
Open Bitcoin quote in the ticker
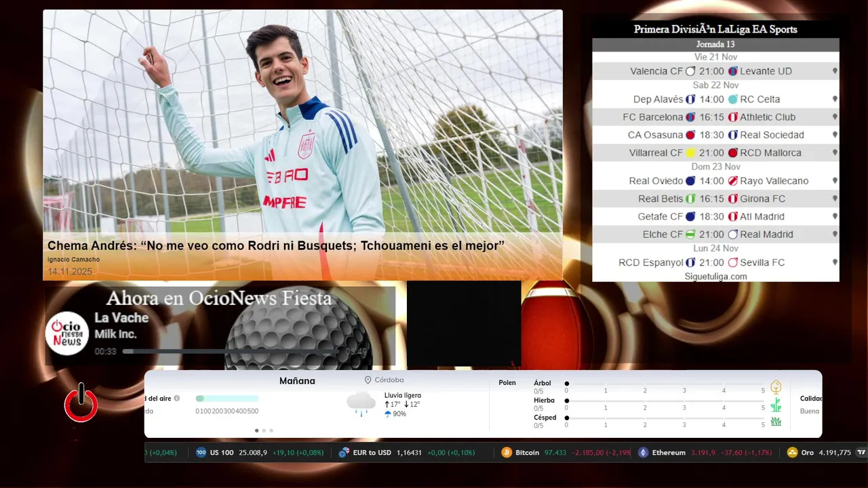[x=565, y=453]
